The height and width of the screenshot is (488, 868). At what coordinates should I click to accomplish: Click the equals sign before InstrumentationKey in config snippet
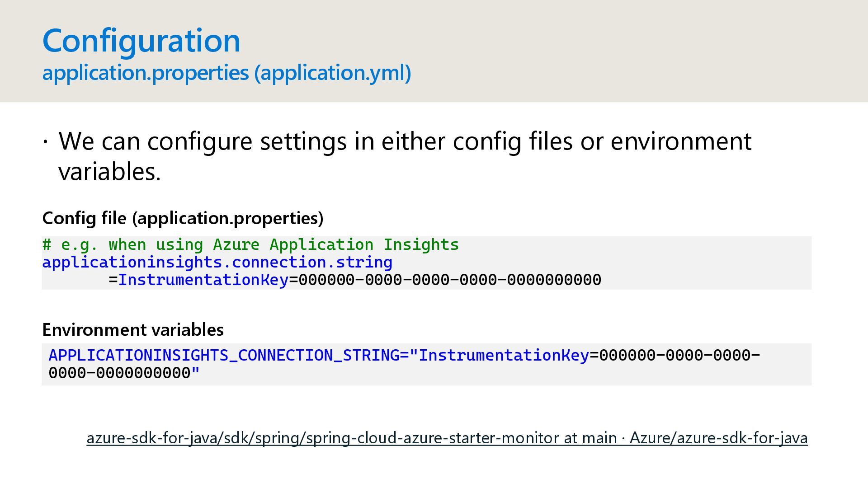click(x=113, y=280)
